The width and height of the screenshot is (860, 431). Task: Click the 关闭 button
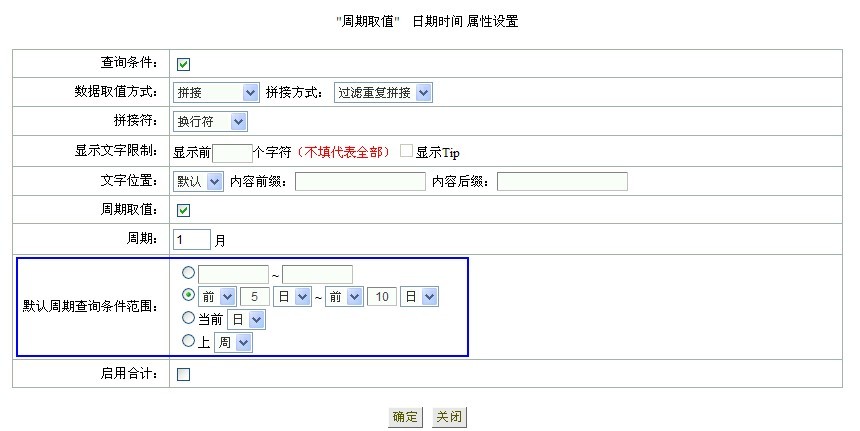pyautogui.click(x=449, y=417)
